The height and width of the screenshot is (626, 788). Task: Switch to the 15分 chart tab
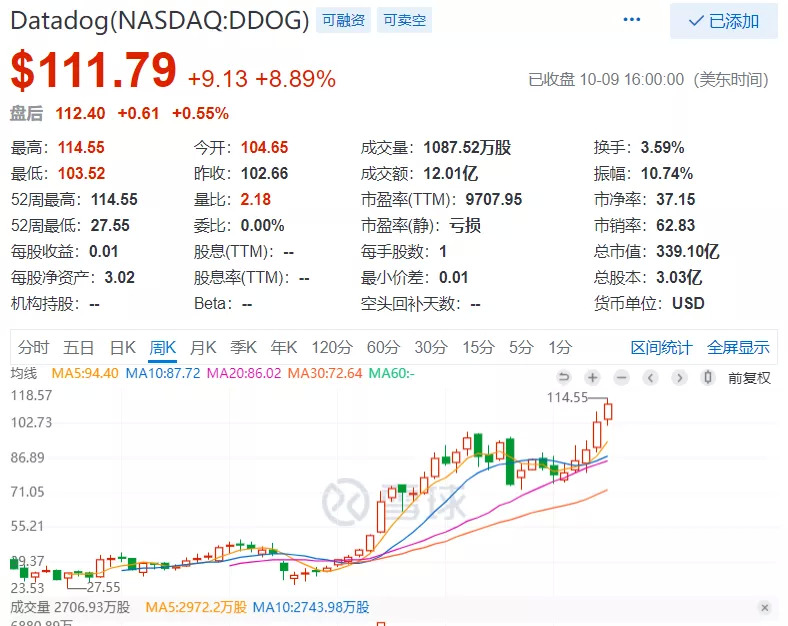coord(478,347)
